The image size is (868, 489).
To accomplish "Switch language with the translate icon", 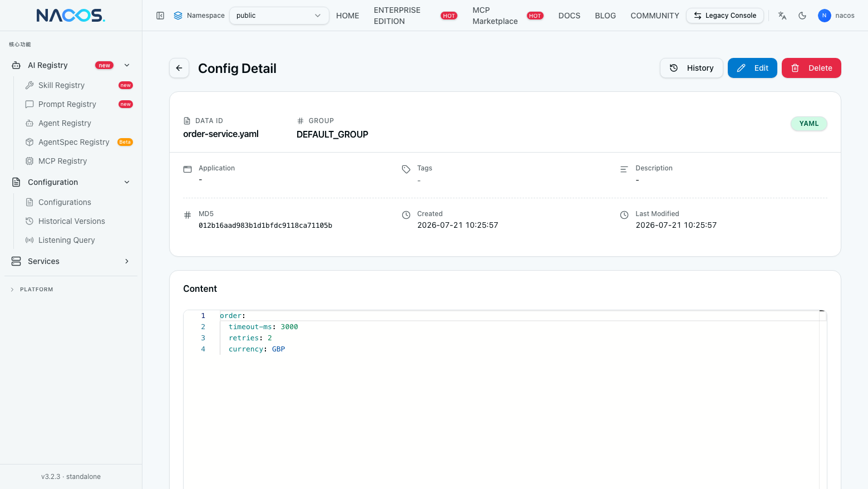I will 782,16.
